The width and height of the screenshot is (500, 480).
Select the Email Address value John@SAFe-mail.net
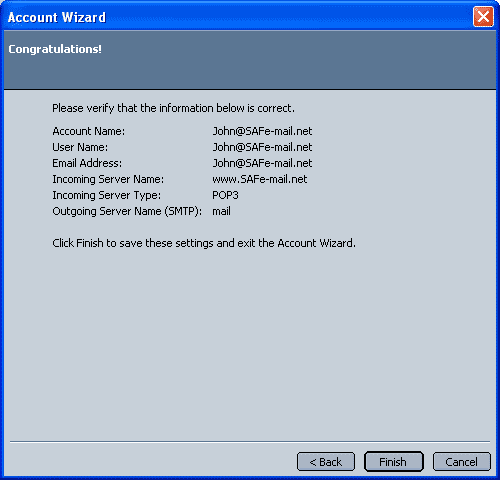tap(262, 163)
